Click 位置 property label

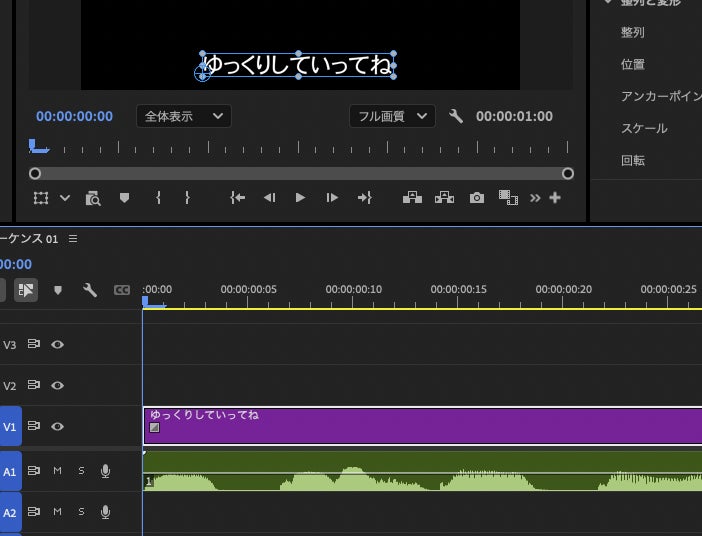point(633,64)
